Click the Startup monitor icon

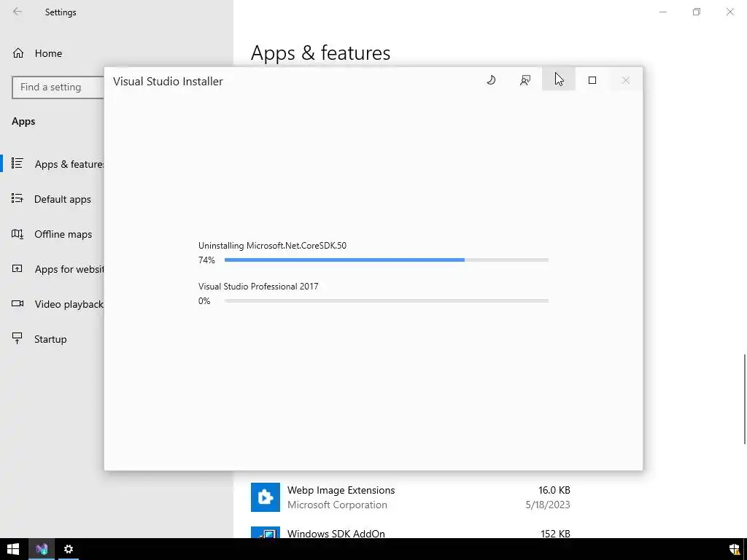click(18, 338)
